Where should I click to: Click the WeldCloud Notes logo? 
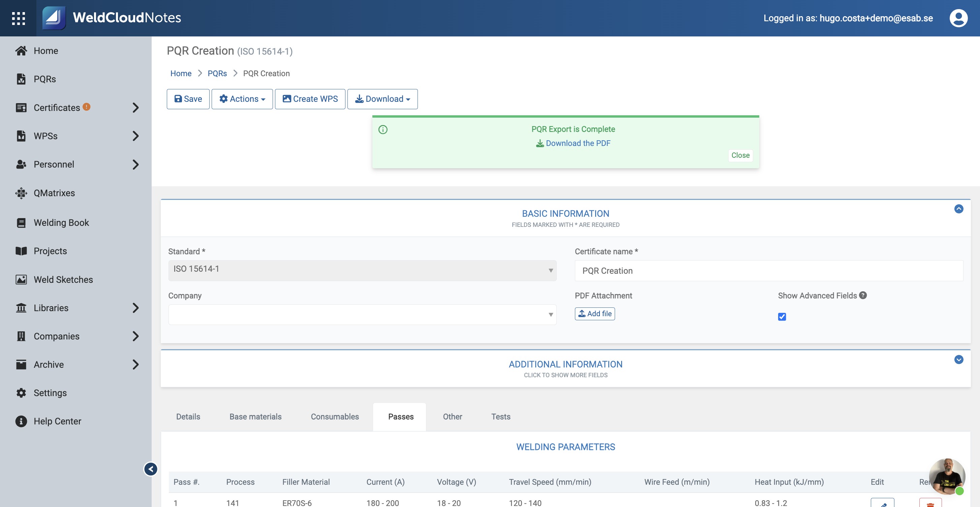point(112,18)
